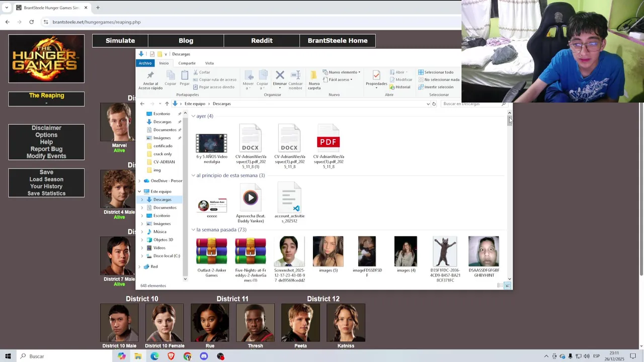Click the Cambiar nombre icon
This screenshot has height=362, width=644.
295,75
